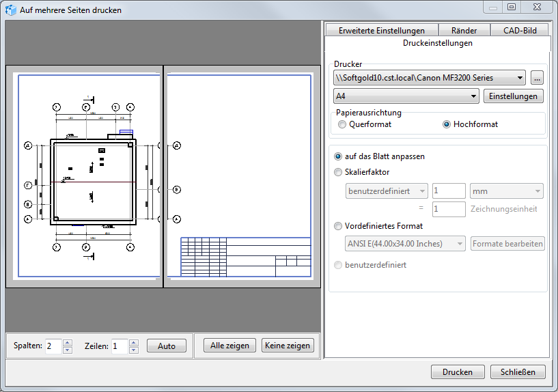The width and height of the screenshot is (558, 392).
Task: Select the first page preview thumbnail
Action: (x=84, y=176)
